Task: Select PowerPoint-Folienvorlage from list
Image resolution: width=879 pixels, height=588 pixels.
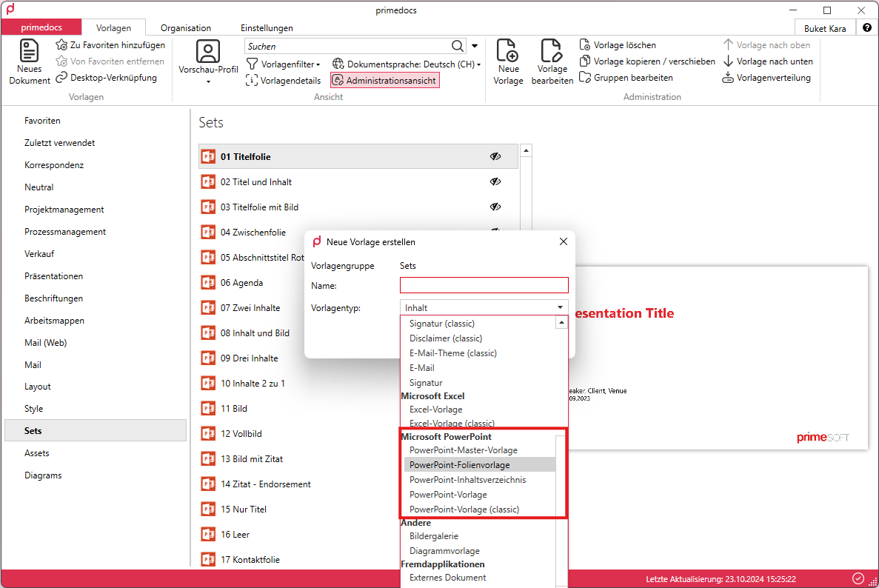Action: pos(479,464)
